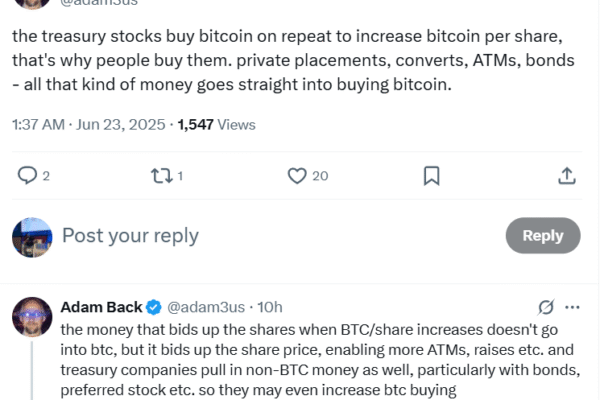Screen dimensions: 600x400
Task: Click the Grok icon on Adam Back's reply
Action: pos(546,307)
